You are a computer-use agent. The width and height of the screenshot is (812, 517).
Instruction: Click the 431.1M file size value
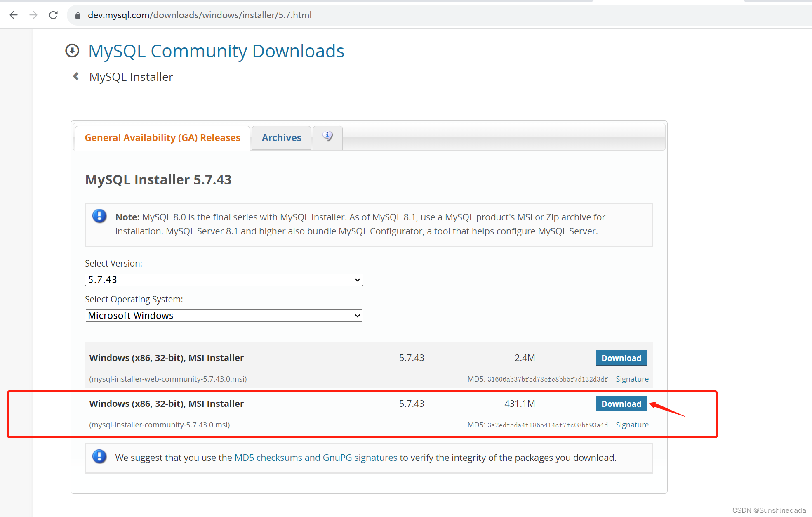point(520,404)
